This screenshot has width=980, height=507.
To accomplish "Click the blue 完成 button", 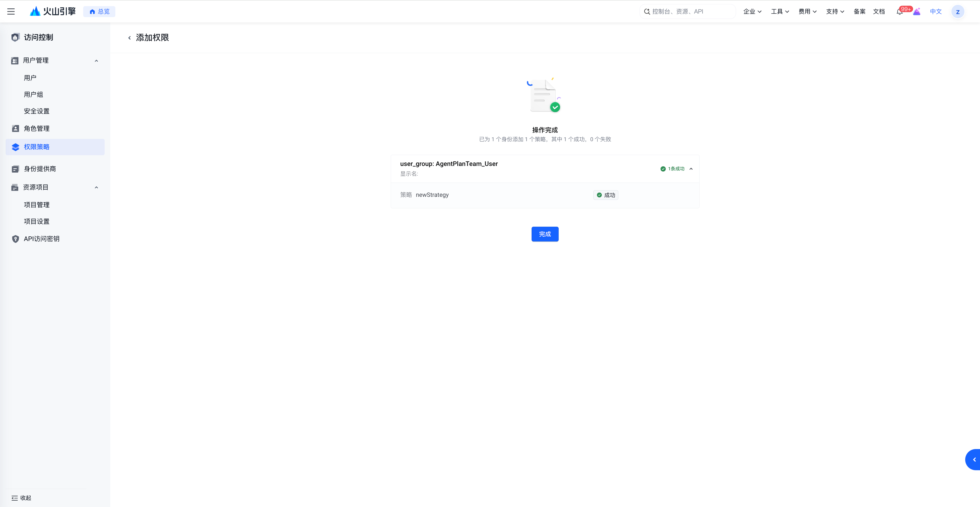I will click(x=545, y=234).
